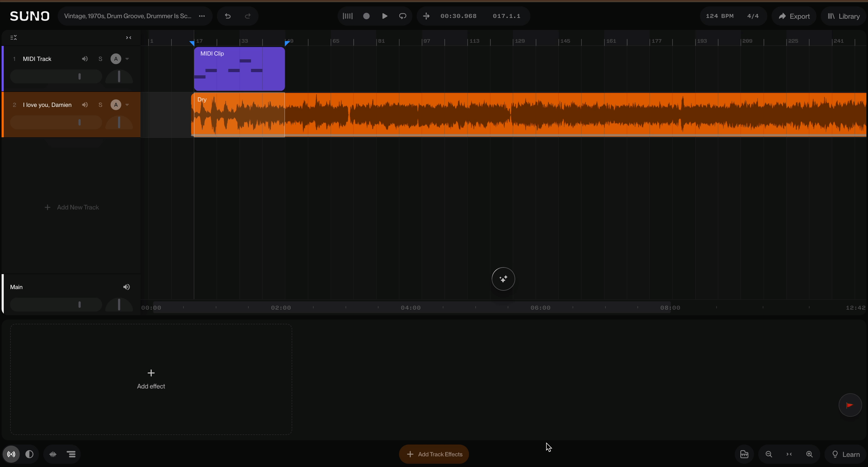Click the time display 00:30.968
This screenshot has width=868, height=467.
458,16
